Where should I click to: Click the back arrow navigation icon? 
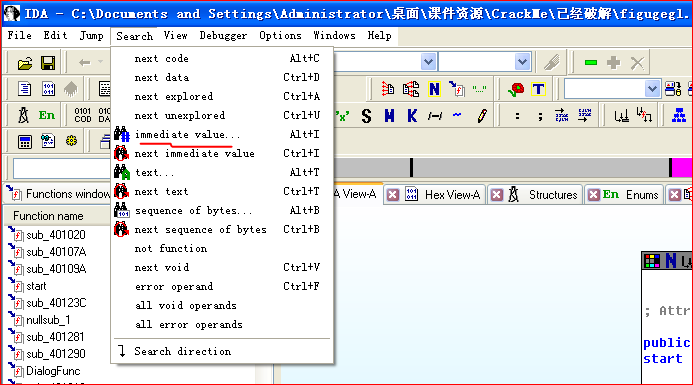click(84, 63)
